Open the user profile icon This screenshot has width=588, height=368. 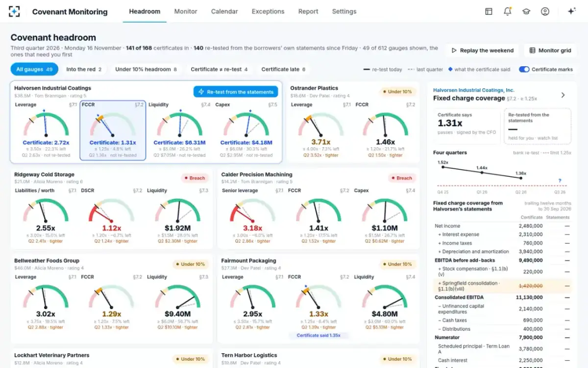[x=545, y=11]
